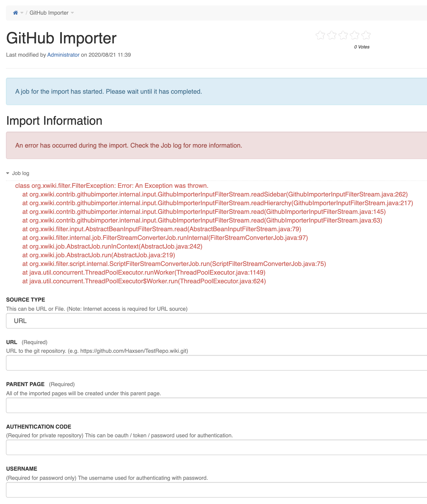Open dropdown arrow next to home icon
Image resolution: width=427 pixels, height=504 pixels.
[22, 13]
